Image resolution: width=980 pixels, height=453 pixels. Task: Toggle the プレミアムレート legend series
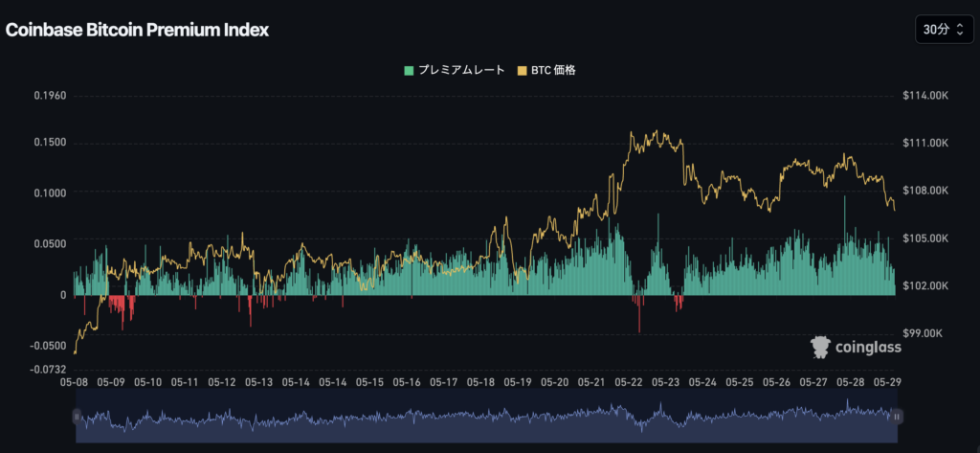pos(455,70)
